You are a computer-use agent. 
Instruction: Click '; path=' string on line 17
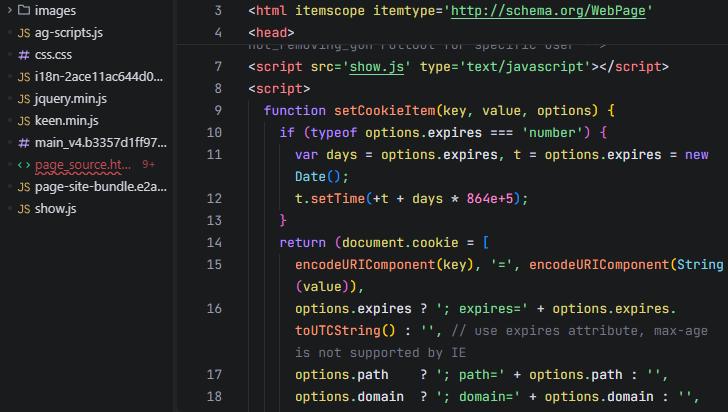pos(470,375)
